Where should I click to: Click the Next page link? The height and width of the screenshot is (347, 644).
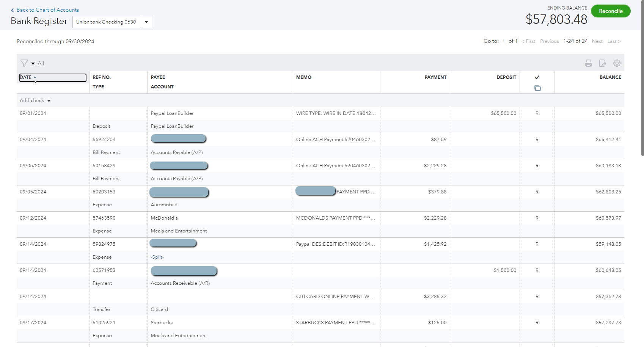(597, 41)
